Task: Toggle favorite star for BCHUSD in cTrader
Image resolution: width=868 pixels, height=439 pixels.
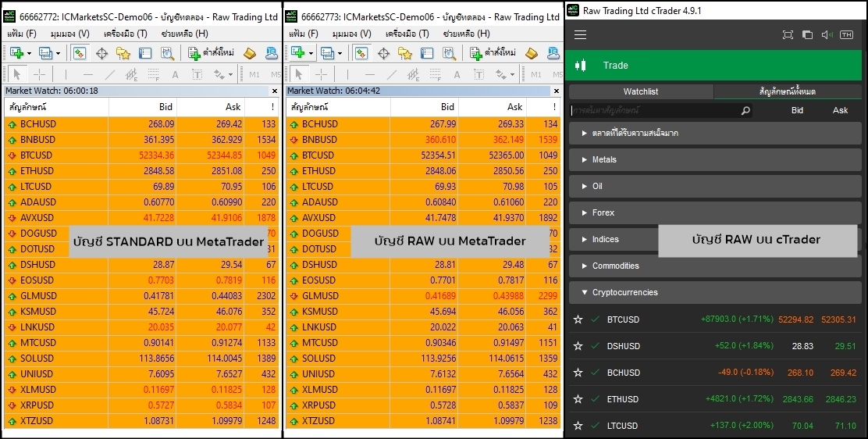Action: point(578,373)
